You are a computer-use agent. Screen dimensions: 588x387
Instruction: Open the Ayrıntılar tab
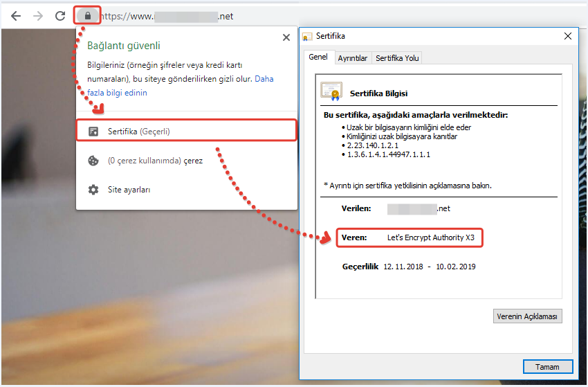[x=353, y=58]
